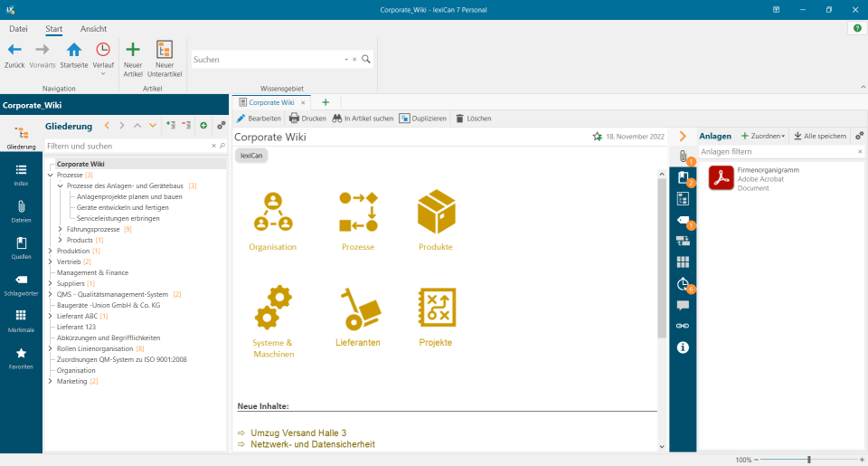
Task: Open the Schlagwörter sidebar view
Action: tap(21, 284)
